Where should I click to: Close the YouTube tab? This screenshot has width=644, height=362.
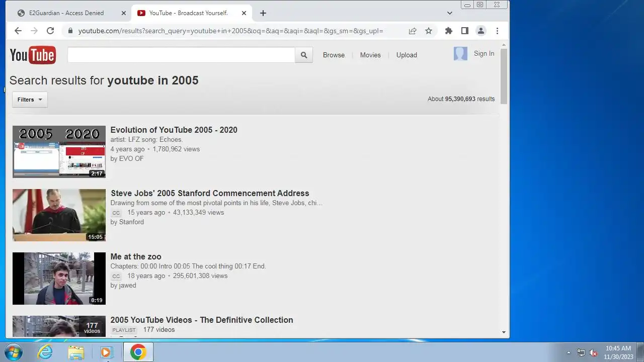coord(244,13)
